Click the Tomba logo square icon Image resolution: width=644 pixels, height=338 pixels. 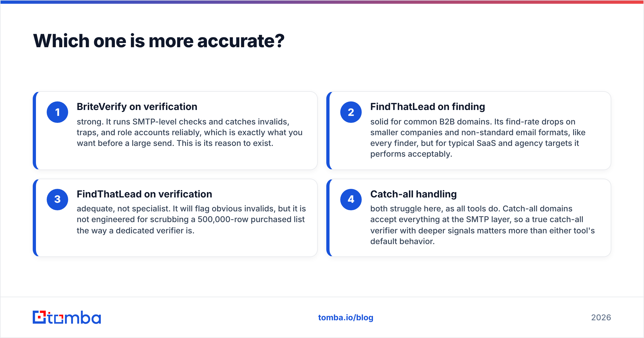click(39, 317)
